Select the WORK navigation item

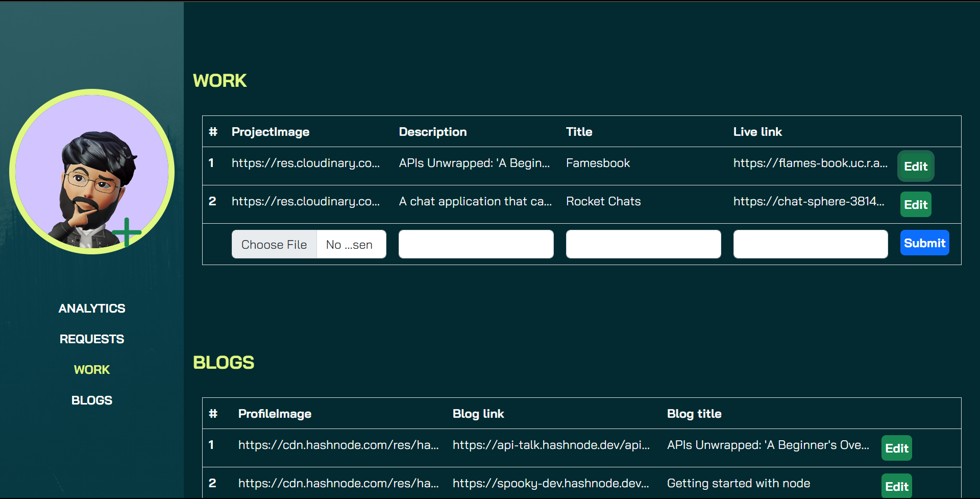[x=92, y=369]
